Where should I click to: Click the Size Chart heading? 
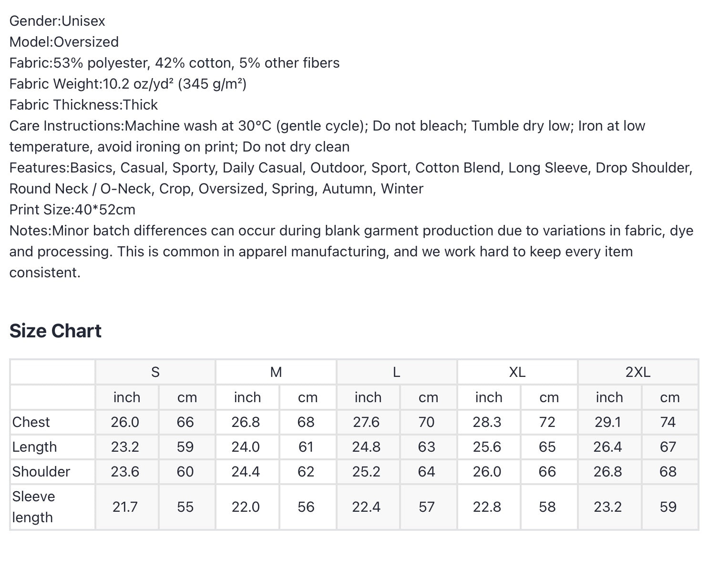(55, 331)
